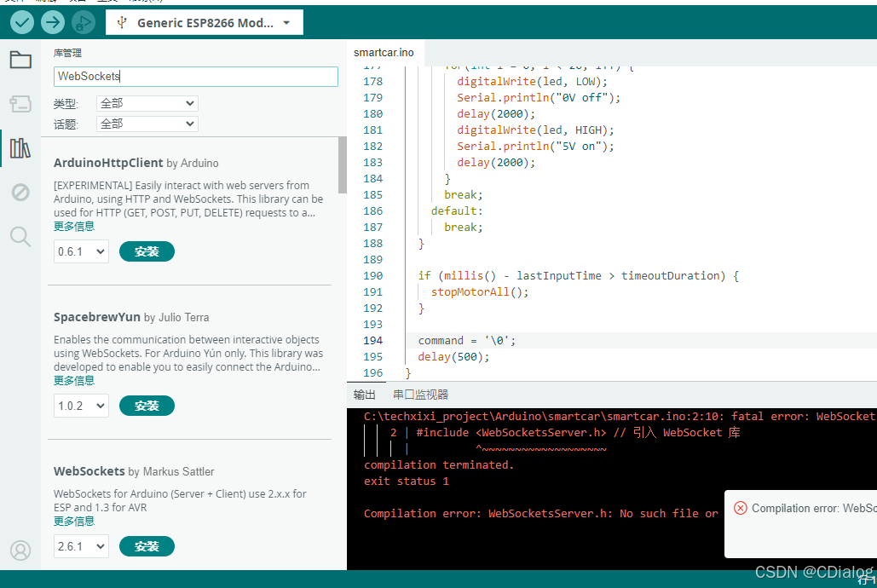The image size is (877, 588).
Task: Click line 194 command = '\0' in editor
Action: click(466, 341)
